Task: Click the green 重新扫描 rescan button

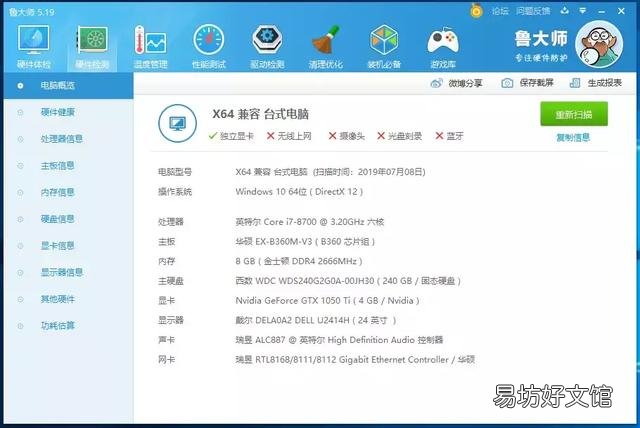Action: [574, 114]
